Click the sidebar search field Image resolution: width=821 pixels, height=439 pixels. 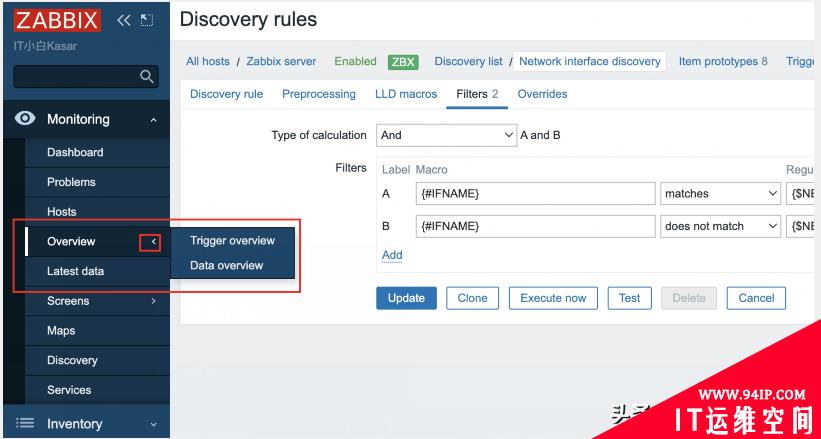[x=86, y=76]
